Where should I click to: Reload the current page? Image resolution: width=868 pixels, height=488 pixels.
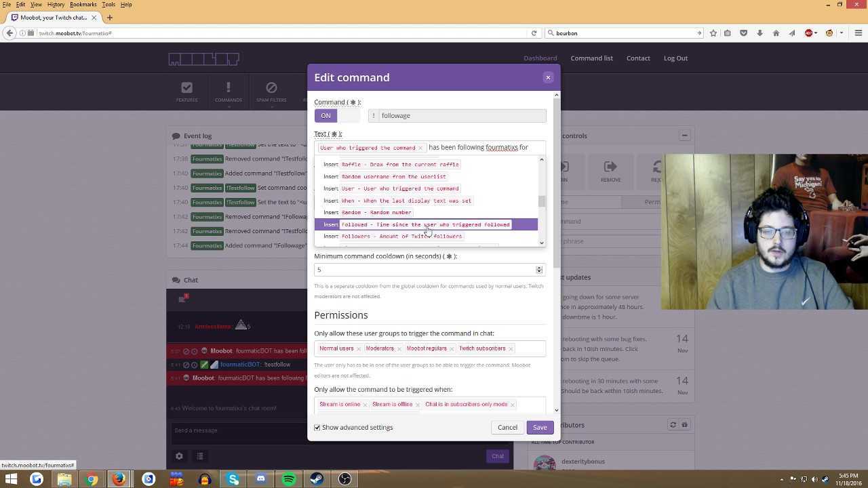[x=534, y=33]
